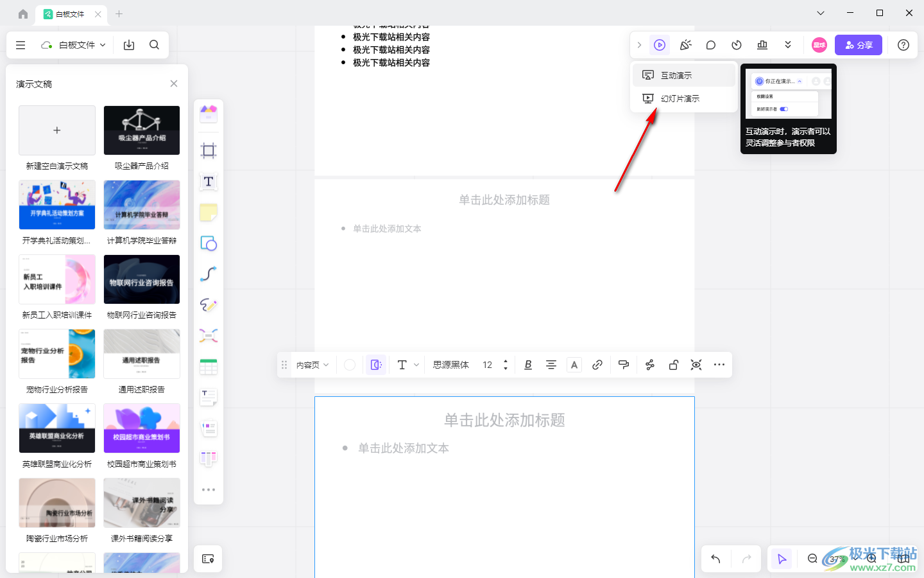Choose the 物联网行业咨询报告 template

coord(142,279)
